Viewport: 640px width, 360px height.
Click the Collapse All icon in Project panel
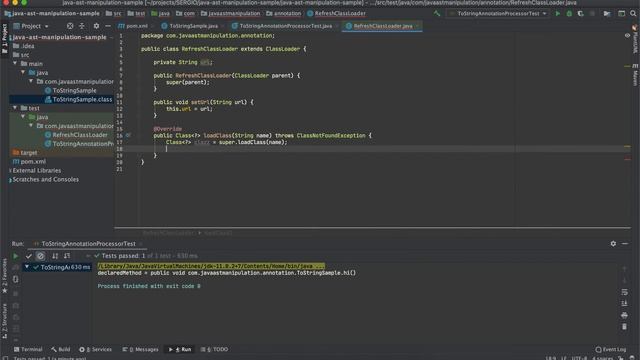(x=82, y=26)
